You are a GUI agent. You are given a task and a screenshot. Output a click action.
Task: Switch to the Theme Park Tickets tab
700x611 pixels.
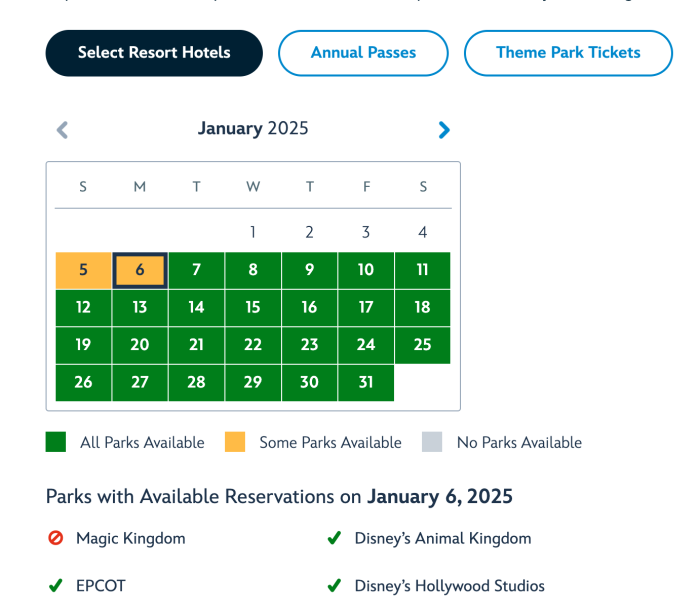(x=568, y=53)
